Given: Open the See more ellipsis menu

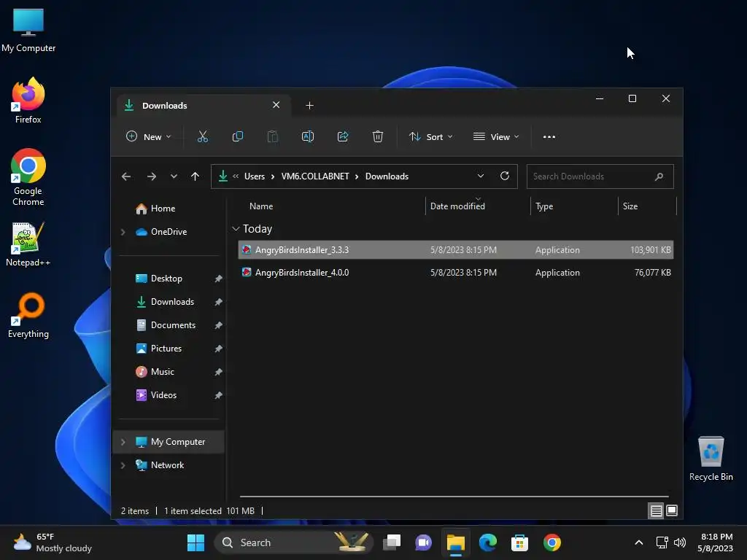Looking at the screenshot, I should click(549, 136).
